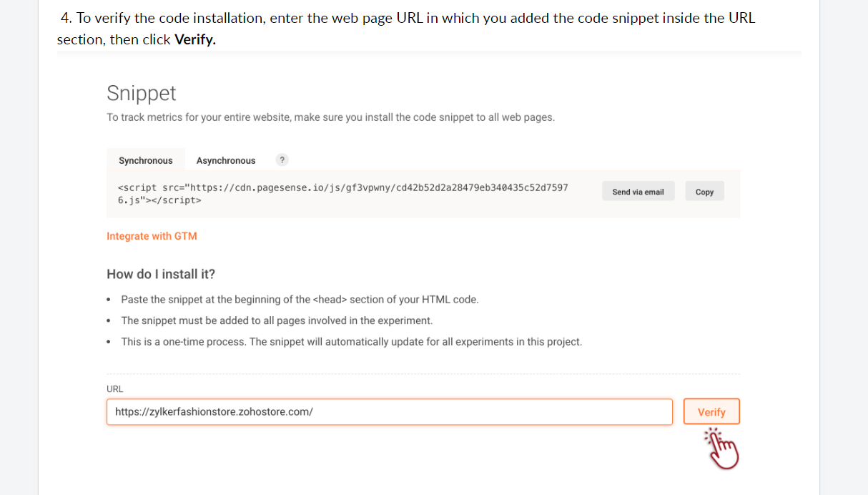
Task: Click the question mark help icon
Action: pos(282,160)
